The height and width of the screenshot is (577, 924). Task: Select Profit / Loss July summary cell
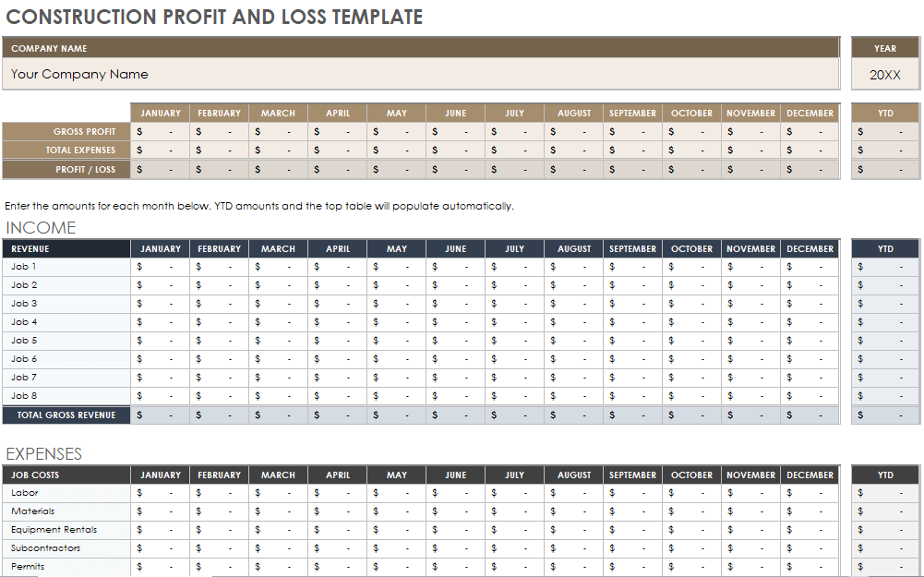tap(514, 169)
